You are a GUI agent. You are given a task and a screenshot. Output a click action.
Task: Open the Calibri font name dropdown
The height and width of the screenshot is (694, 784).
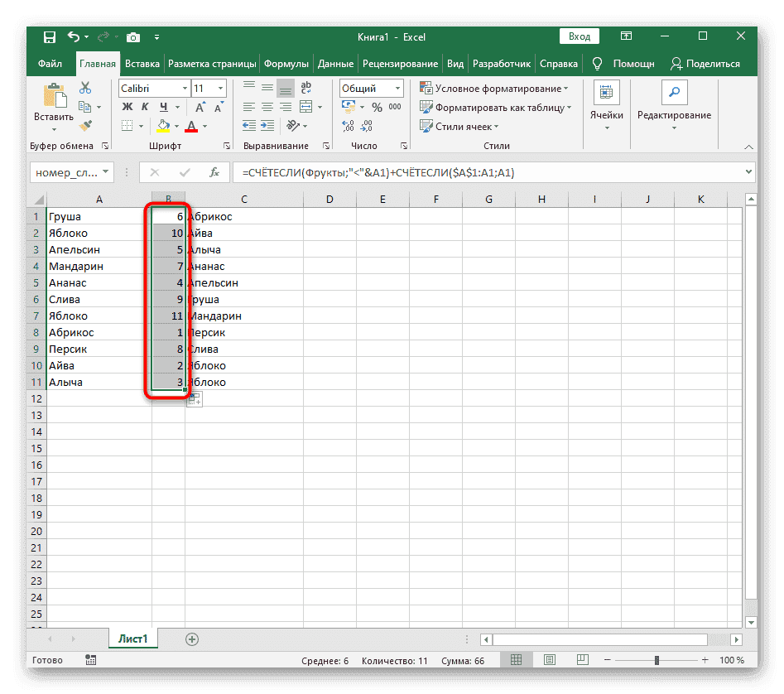click(x=152, y=89)
